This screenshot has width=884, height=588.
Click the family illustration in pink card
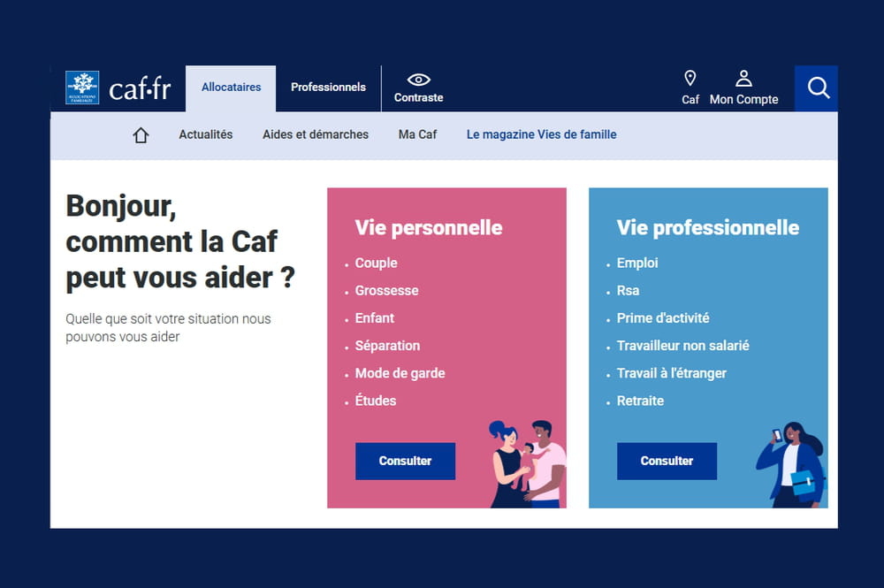click(527, 464)
